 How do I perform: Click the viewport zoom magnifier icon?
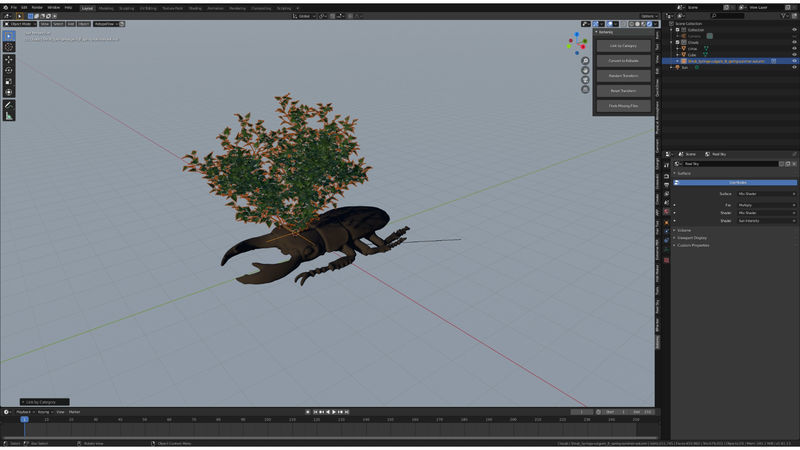[x=585, y=61]
